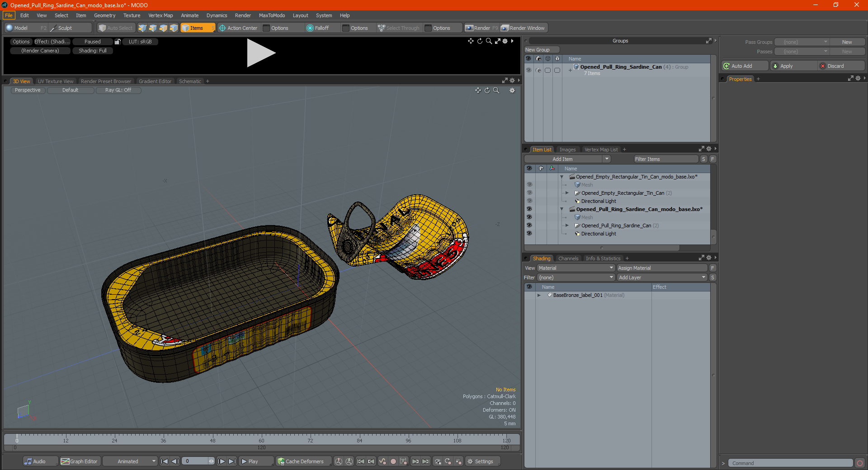This screenshot has width=868, height=470.
Task: Start the preview render play arrow
Action: pos(260,53)
